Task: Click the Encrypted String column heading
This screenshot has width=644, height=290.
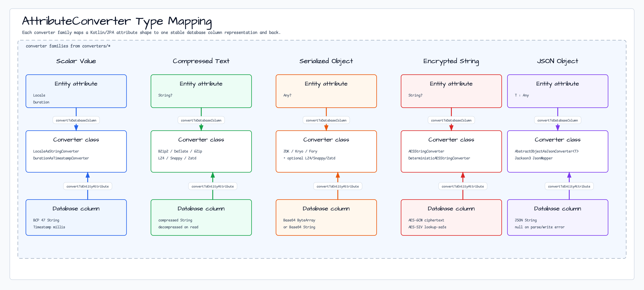Action: click(x=451, y=61)
